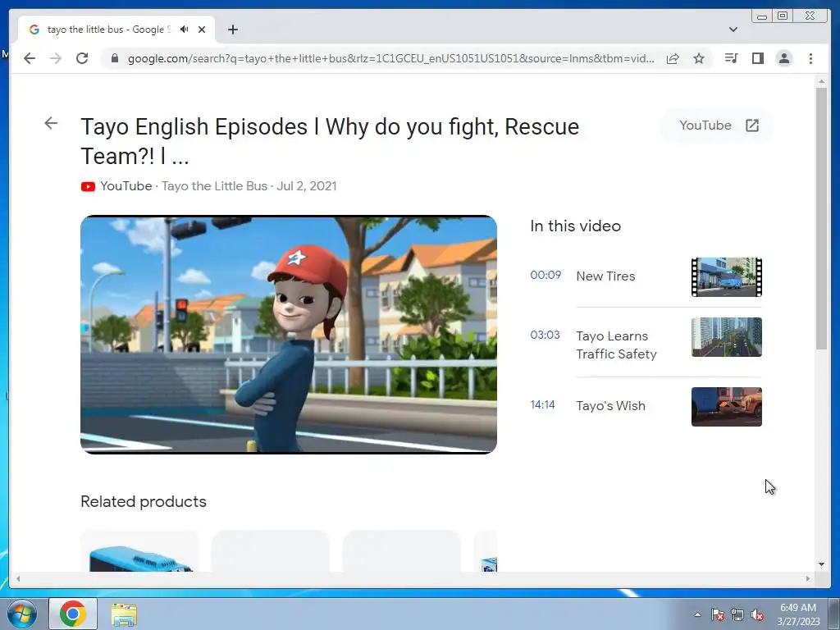Click the address bar URL
840x630 pixels.
click(x=390, y=58)
